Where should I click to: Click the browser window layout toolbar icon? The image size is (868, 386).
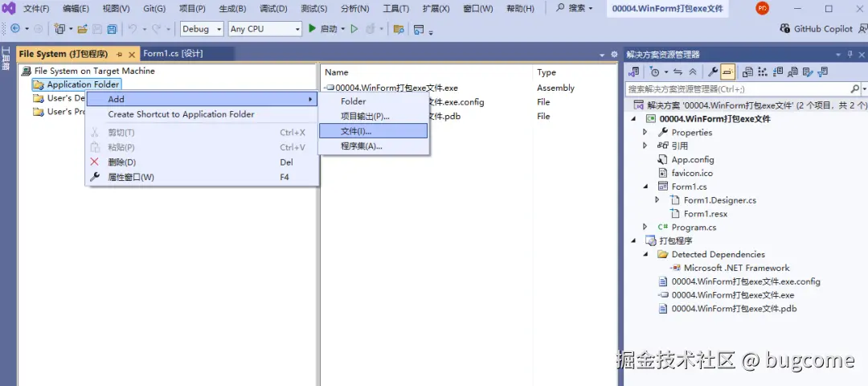(419, 29)
